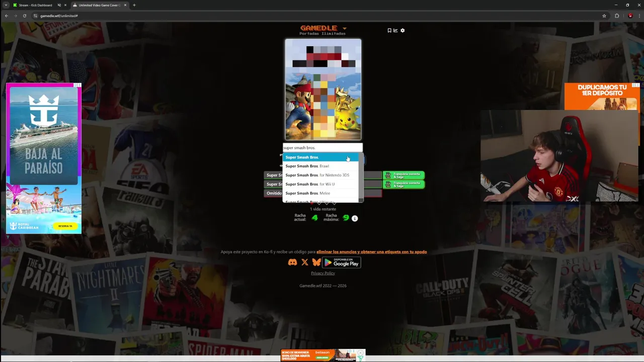Click the suggestions list scrollbar
Image resolution: width=644 pixels, height=362 pixels.
point(361,178)
